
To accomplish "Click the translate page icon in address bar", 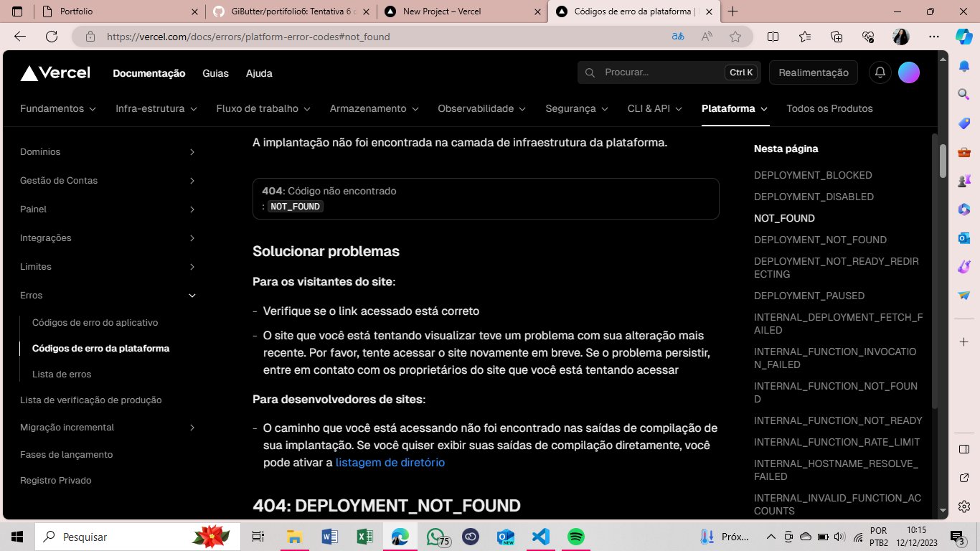I will pos(677,37).
